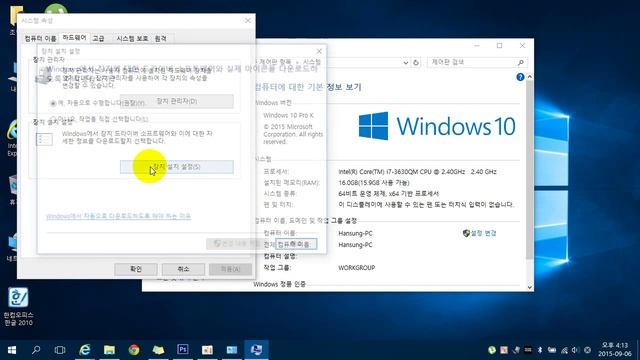
Task: Open 'Windows에서 자동으로 다운로드하도록' help link
Action: 118,216
